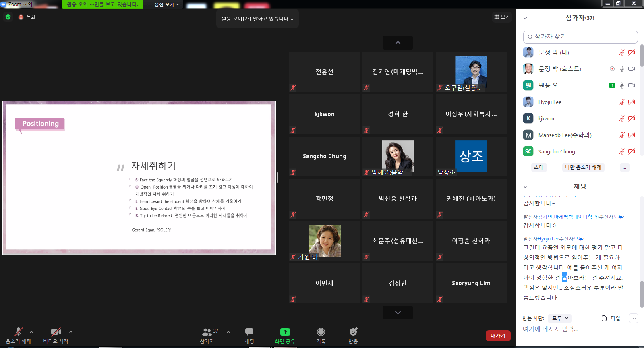Select the 가원 이 video tile

pyautogui.click(x=324, y=241)
